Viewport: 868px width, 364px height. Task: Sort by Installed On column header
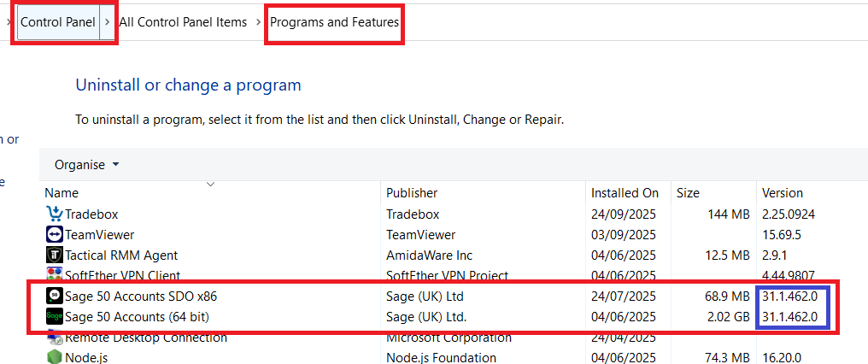click(625, 193)
